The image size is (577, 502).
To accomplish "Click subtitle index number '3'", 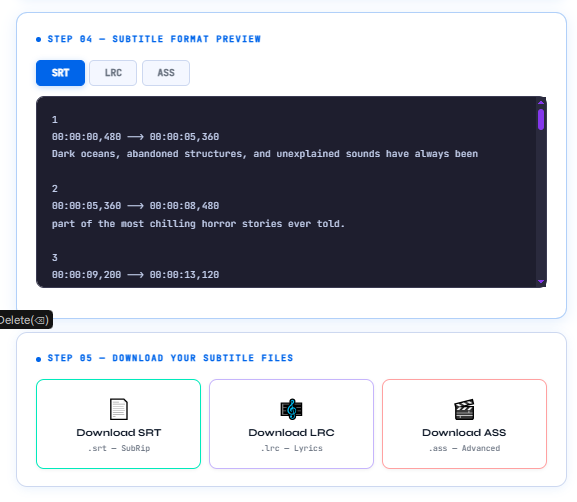I will (x=55, y=258).
